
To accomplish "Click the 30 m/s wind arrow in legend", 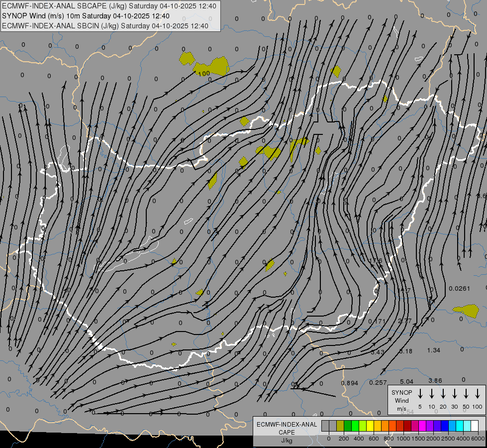I will point(454,394).
